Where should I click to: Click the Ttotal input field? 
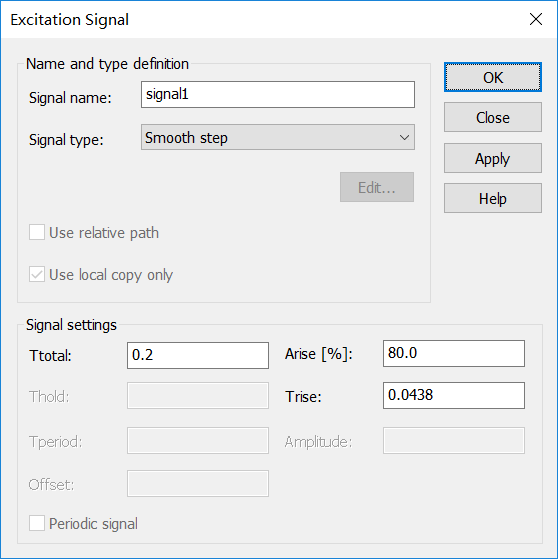[x=198, y=355]
